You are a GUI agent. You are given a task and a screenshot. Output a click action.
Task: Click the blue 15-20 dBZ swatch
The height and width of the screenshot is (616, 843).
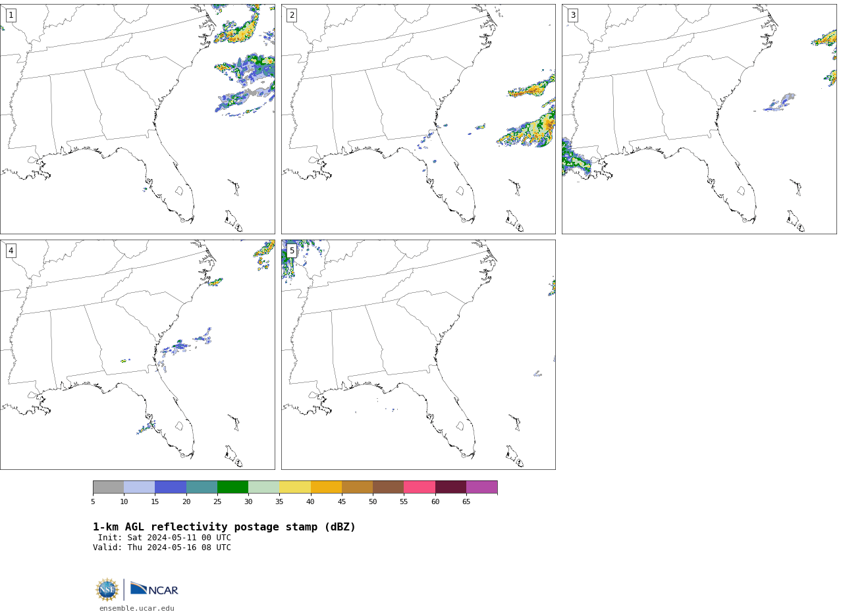click(171, 487)
